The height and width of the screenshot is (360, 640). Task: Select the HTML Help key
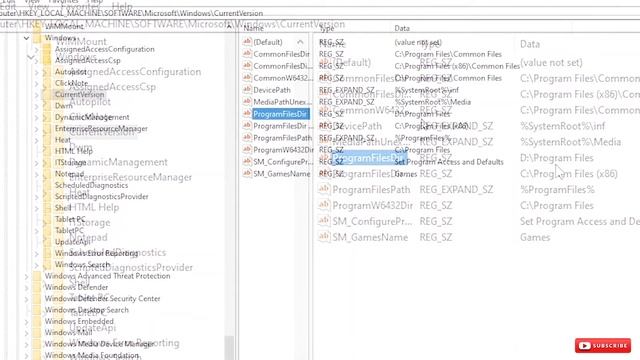coord(74,151)
